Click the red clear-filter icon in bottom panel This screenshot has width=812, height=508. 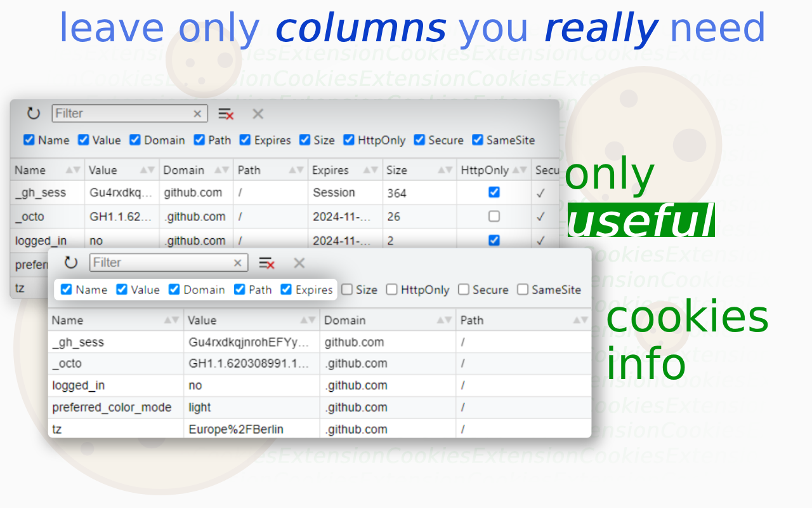[266, 262]
